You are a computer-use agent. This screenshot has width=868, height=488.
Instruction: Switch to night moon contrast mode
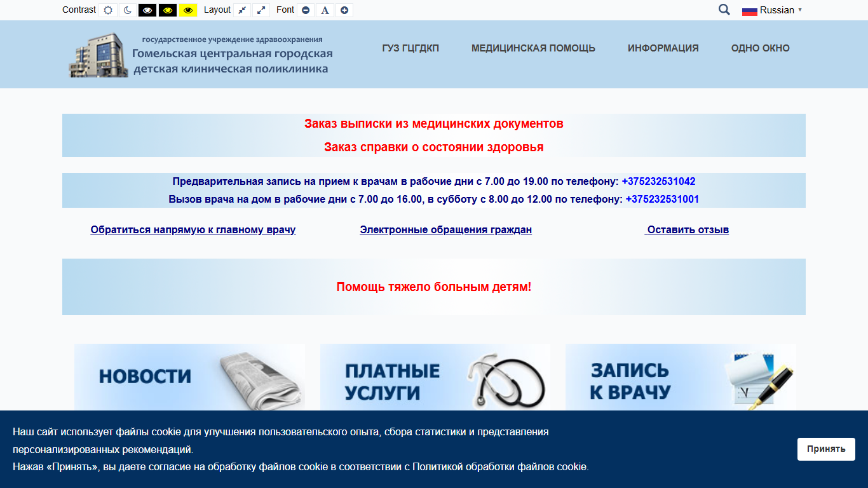[128, 10]
